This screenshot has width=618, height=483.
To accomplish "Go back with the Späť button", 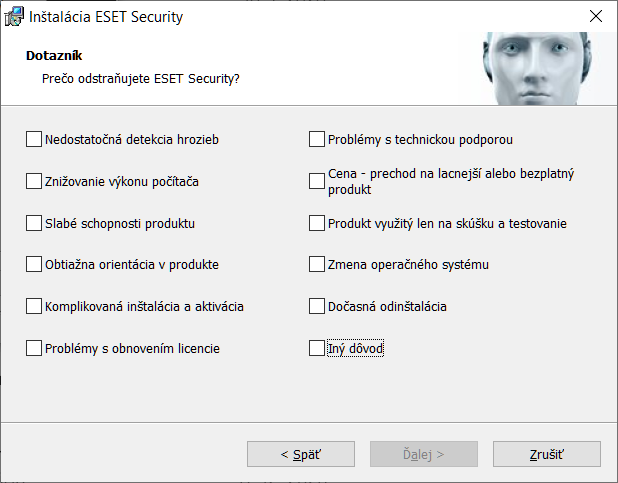I will pyautogui.click(x=301, y=454).
